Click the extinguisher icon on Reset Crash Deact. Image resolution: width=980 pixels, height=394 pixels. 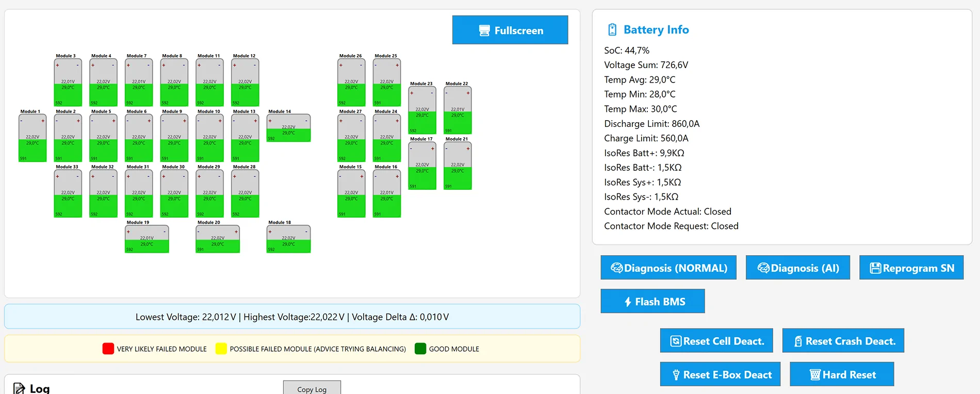point(798,341)
